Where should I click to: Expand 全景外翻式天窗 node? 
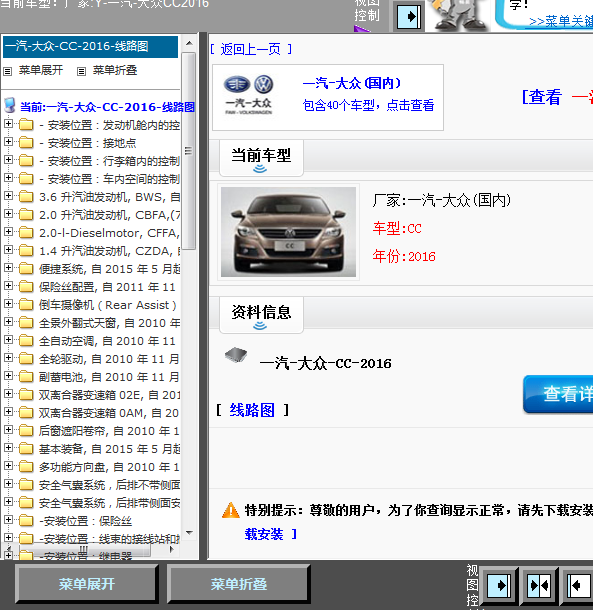tap(8, 321)
